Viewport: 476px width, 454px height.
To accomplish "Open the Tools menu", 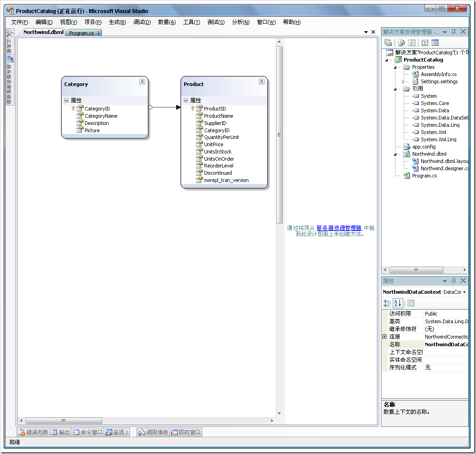I will point(191,22).
